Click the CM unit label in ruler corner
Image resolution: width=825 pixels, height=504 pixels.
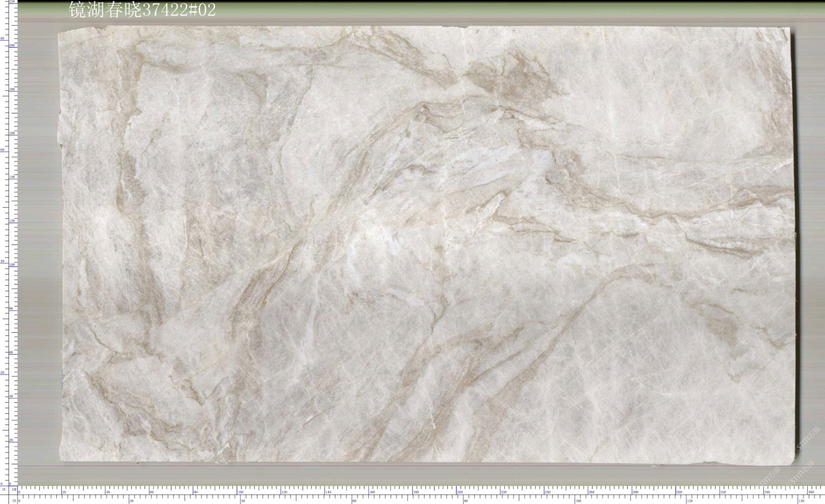(14, 490)
